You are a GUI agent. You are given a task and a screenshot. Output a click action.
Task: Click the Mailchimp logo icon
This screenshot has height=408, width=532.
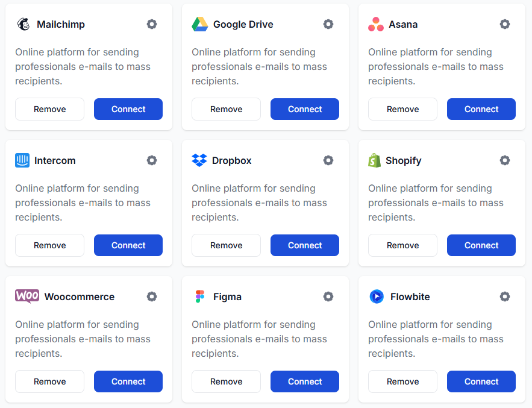coord(23,24)
